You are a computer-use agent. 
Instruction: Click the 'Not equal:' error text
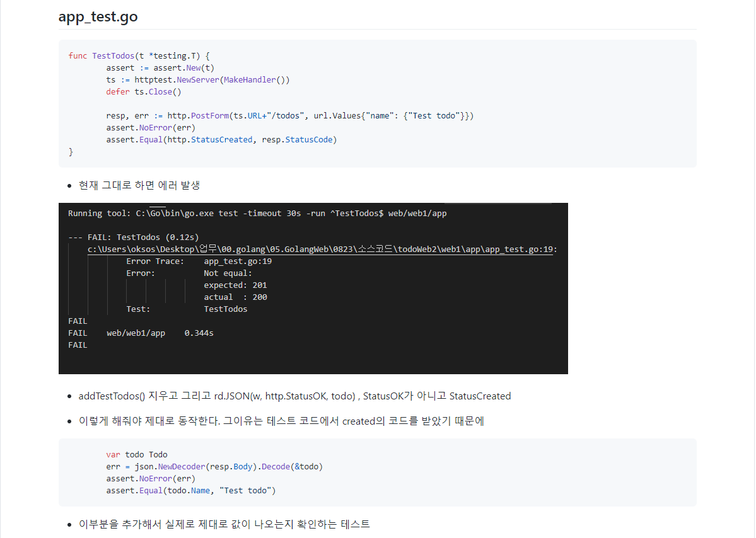pyautogui.click(x=228, y=273)
